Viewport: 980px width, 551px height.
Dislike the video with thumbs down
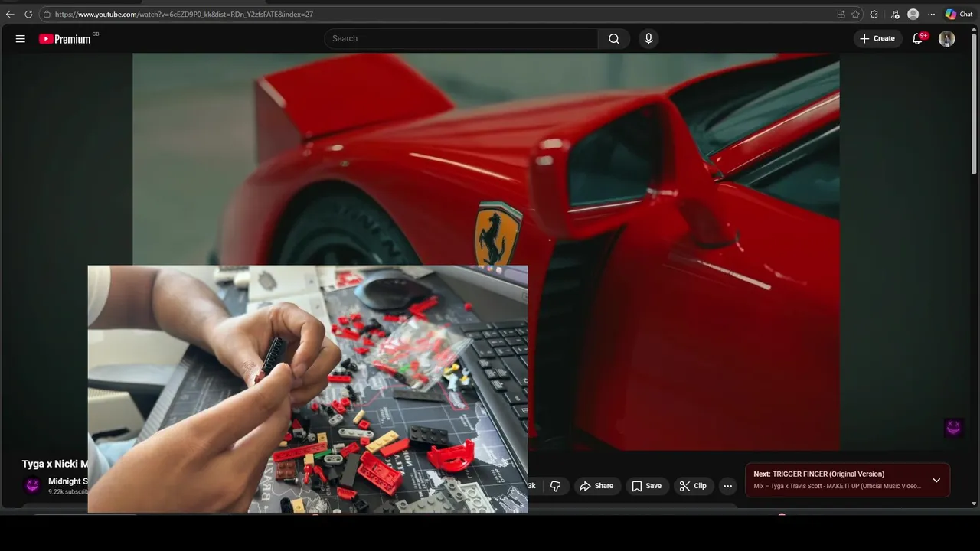556,486
